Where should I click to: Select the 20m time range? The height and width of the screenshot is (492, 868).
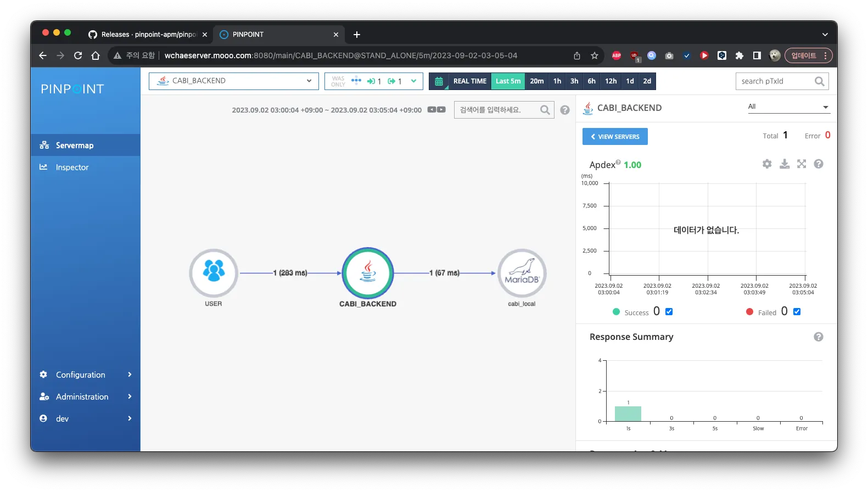(x=537, y=81)
